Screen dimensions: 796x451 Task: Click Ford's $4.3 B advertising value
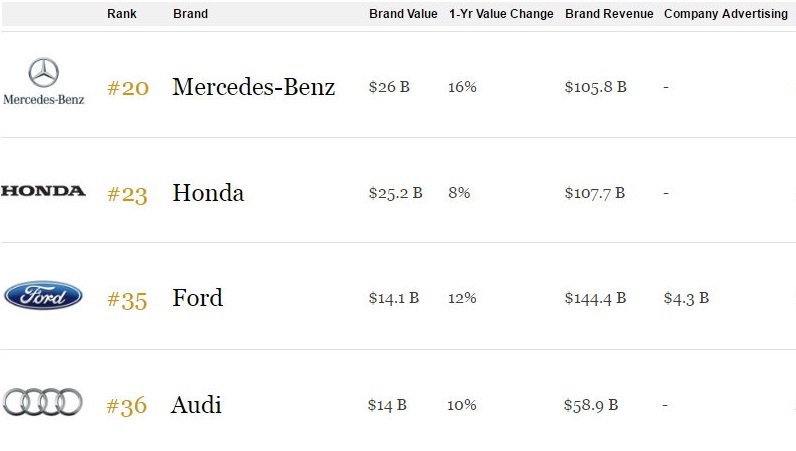(x=686, y=298)
